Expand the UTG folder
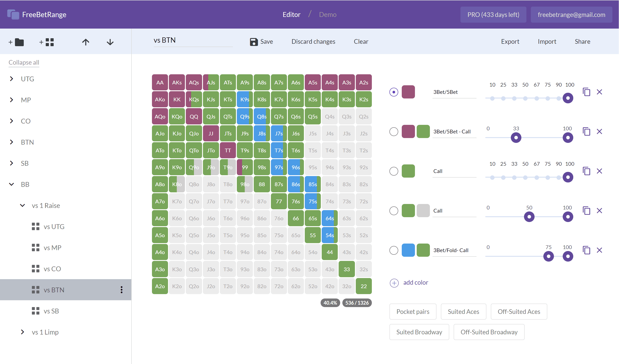Image resolution: width=619 pixels, height=364 pixels. (x=12, y=79)
